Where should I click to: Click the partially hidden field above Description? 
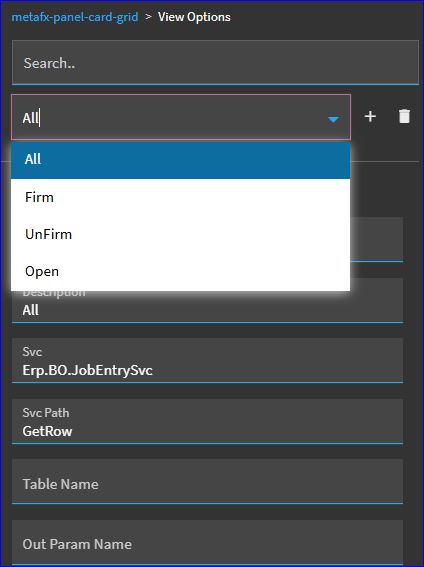376,239
